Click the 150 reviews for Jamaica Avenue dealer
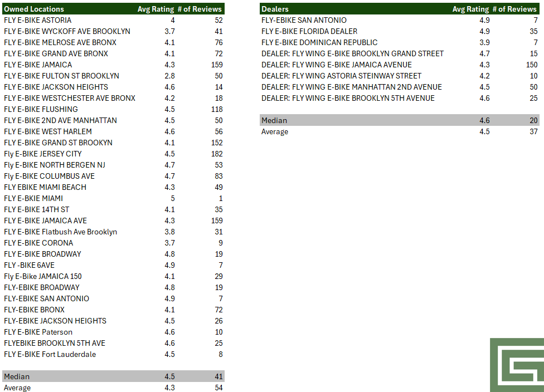This screenshot has width=544, height=392. 532,65
